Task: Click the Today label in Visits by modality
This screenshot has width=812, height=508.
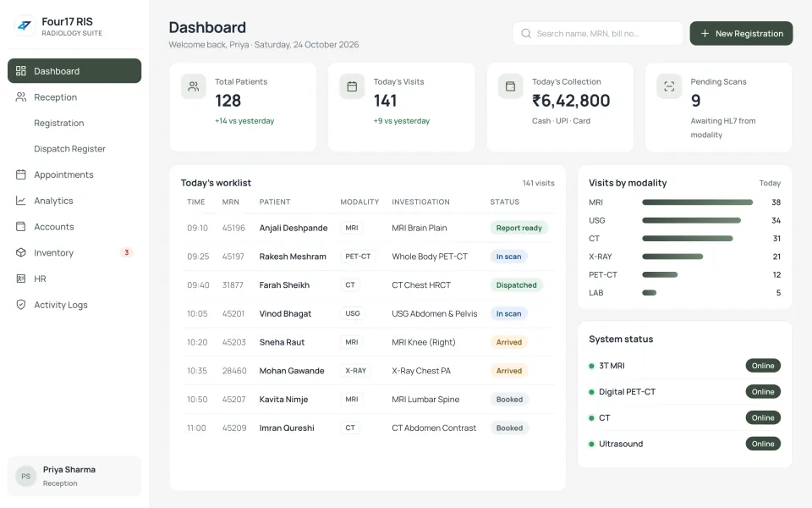Action: [770, 184]
